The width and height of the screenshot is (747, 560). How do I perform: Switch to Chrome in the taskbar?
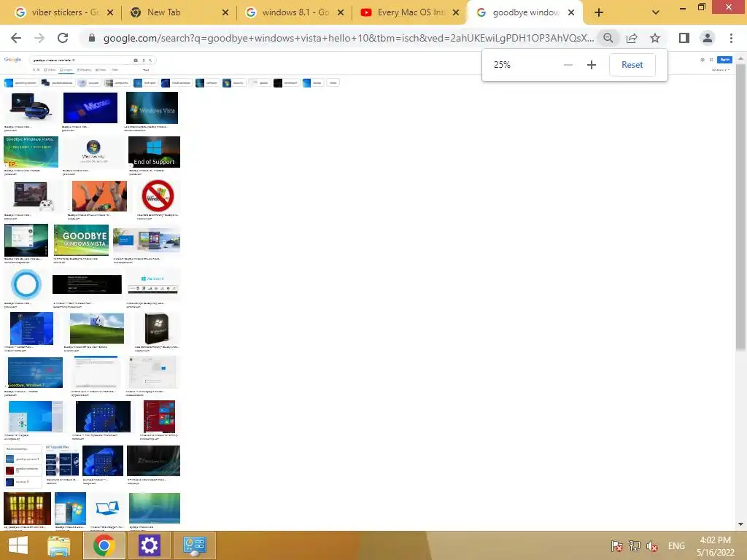(104, 545)
